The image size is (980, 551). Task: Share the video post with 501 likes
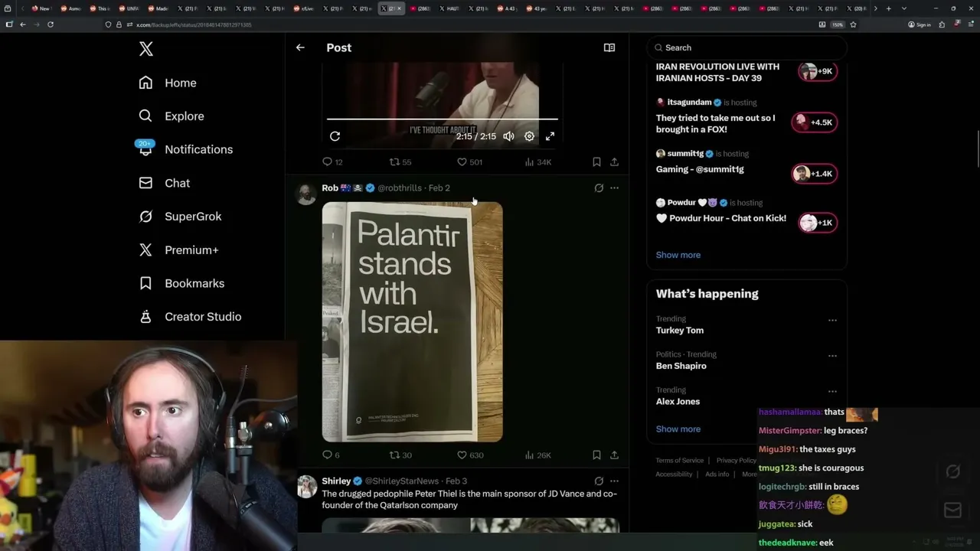[x=614, y=162]
